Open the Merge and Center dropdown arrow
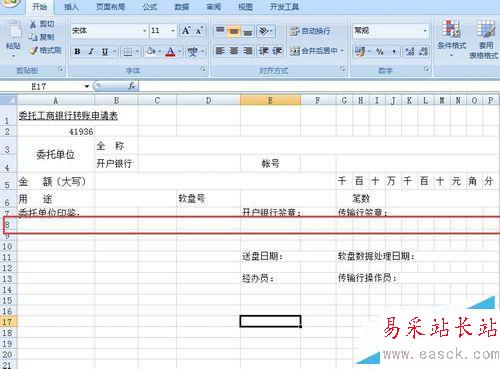 (342, 51)
